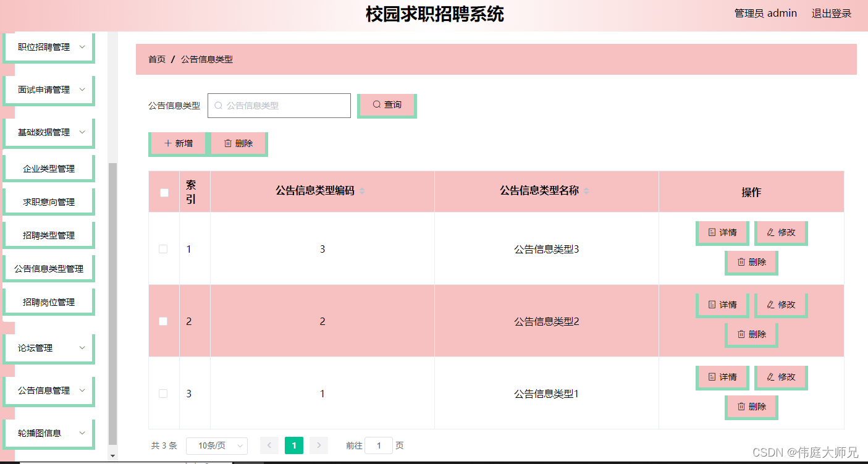Screen dimensions: 868x464
Task: Open 公告信息类型管理 in the sidebar
Action: [x=49, y=268]
